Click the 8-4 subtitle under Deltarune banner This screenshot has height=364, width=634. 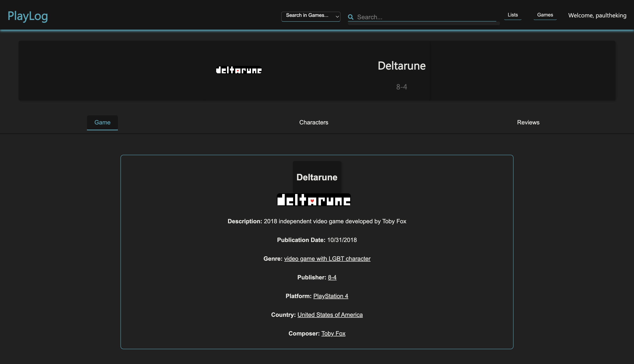tap(402, 87)
